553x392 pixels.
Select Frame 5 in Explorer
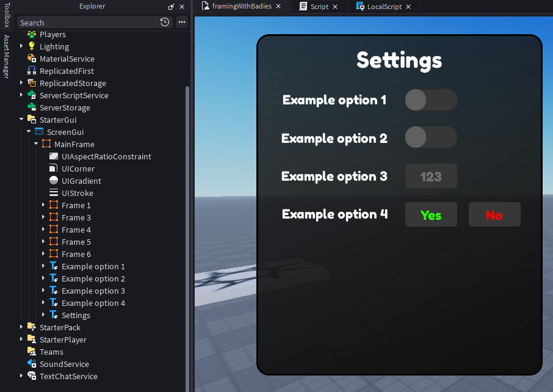76,242
